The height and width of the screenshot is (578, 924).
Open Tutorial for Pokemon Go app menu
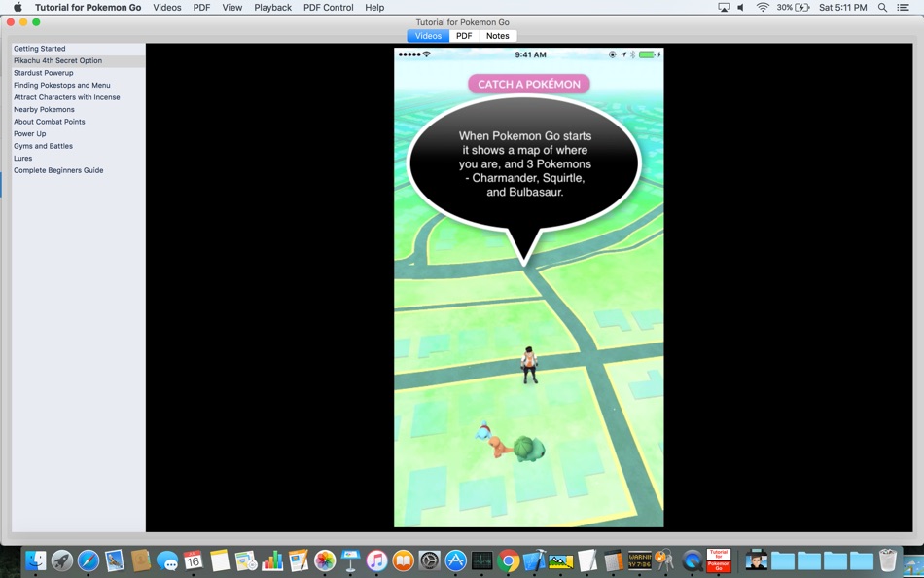[88, 7]
